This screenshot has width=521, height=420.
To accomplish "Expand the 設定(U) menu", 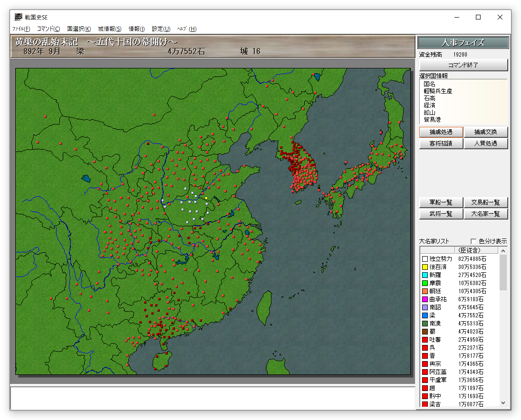I will pos(161,29).
